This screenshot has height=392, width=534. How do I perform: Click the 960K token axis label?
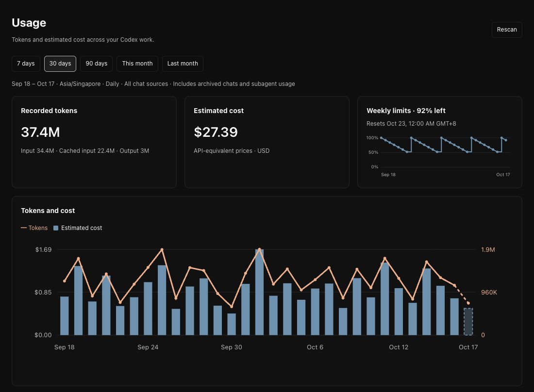[489, 292]
